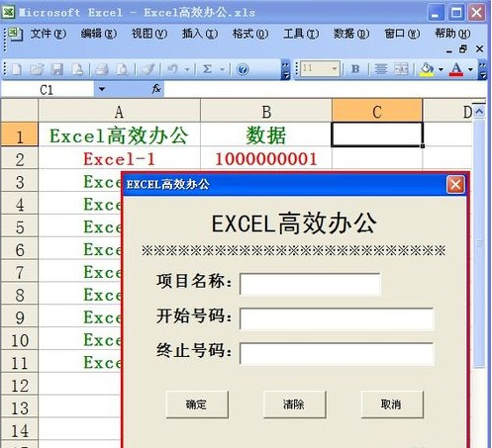The width and height of the screenshot is (492, 448).
Task: Click the Name Box showing C1
Action: tap(48, 89)
